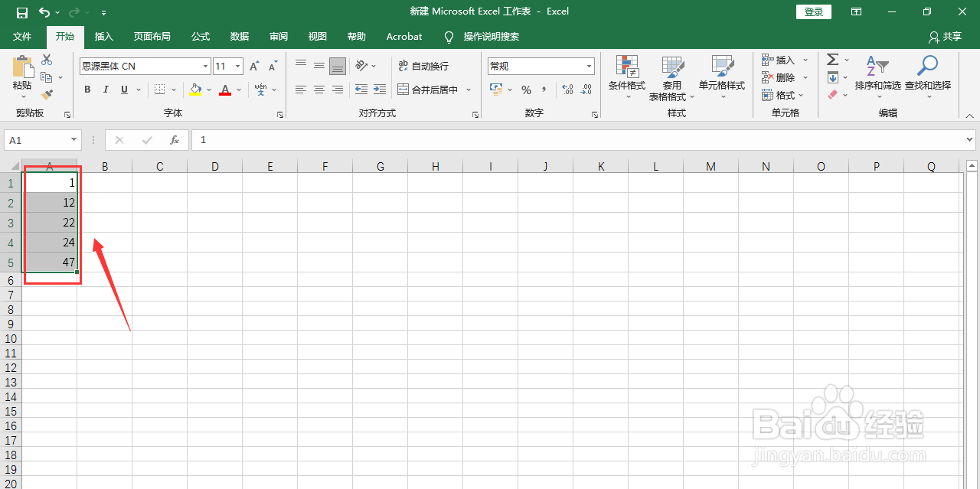Image resolution: width=980 pixels, height=489 pixels.
Task: Switch to the 数据 tab
Action: click(x=240, y=37)
